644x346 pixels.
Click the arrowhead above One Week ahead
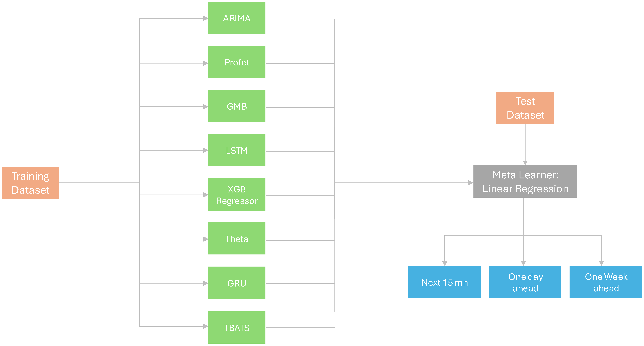pyautogui.click(x=601, y=264)
